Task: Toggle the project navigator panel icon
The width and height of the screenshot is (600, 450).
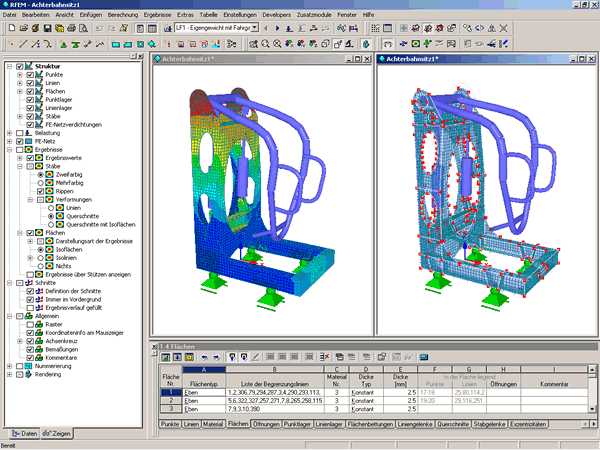Action: [140, 28]
